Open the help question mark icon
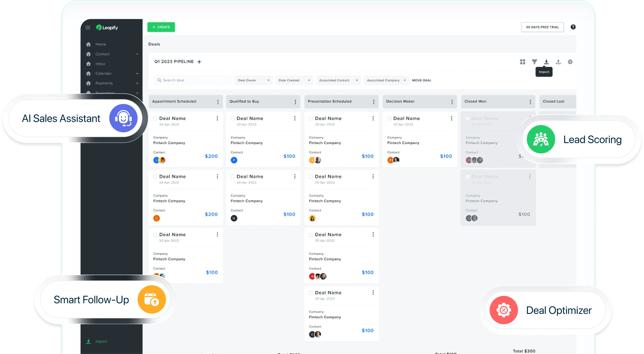644x354 pixels. coord(573,27)
